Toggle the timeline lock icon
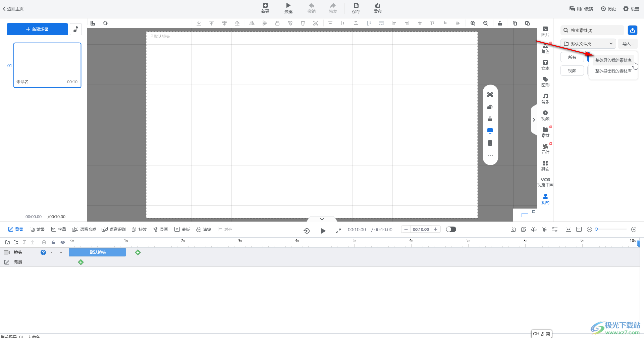The width and height of the screenshot is (644, 338). pyautogui.click(x=53, y=242)
